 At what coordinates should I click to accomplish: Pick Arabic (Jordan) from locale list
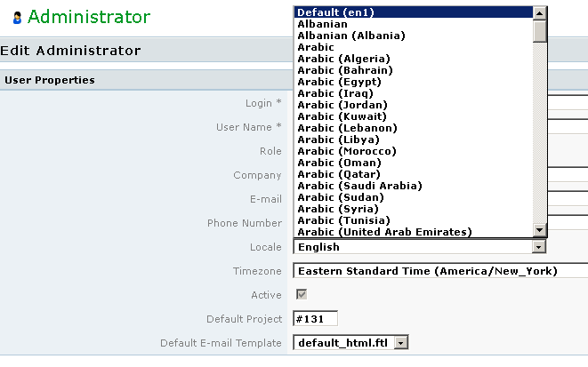pos(414,105)
